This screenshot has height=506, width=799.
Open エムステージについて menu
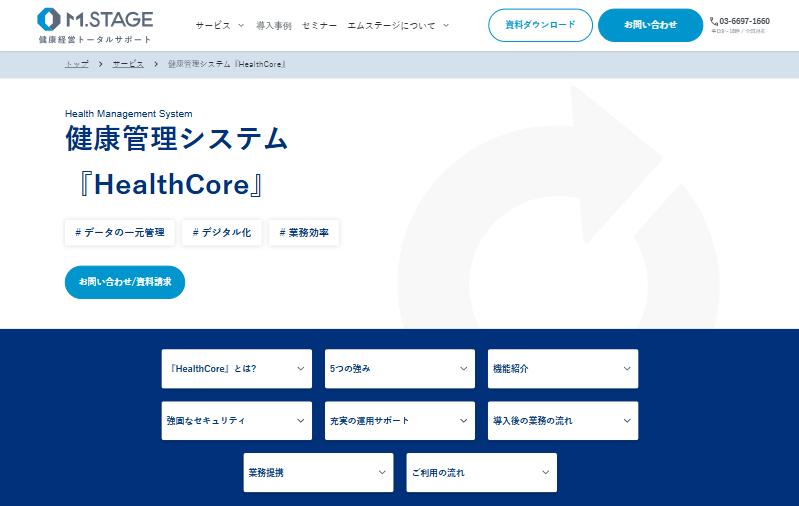pyautogui.click(x=391, y=25)
